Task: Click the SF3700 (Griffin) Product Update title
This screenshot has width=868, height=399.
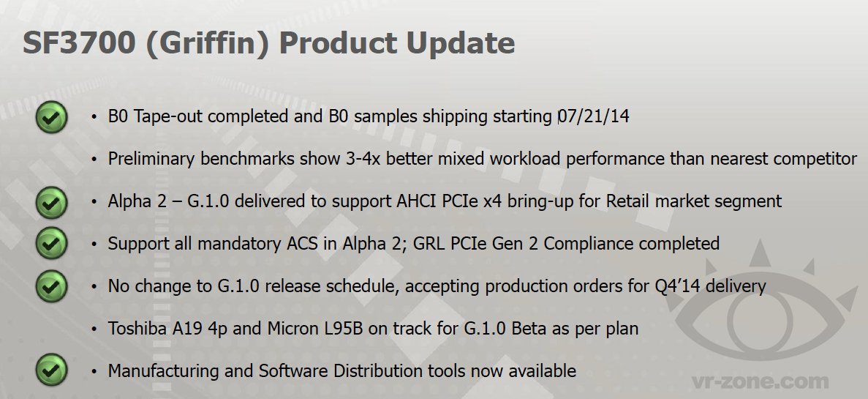Action: click(269, 44)
